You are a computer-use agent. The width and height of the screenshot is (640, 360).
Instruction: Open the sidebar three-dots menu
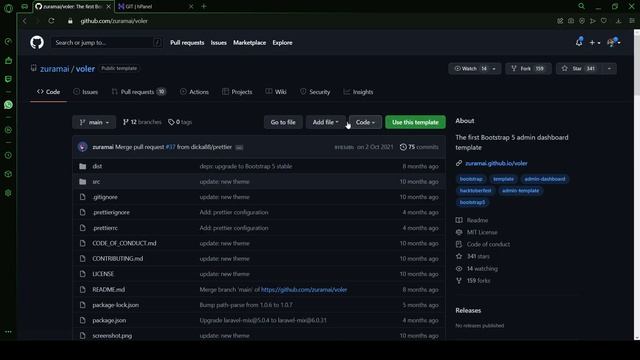8,332
